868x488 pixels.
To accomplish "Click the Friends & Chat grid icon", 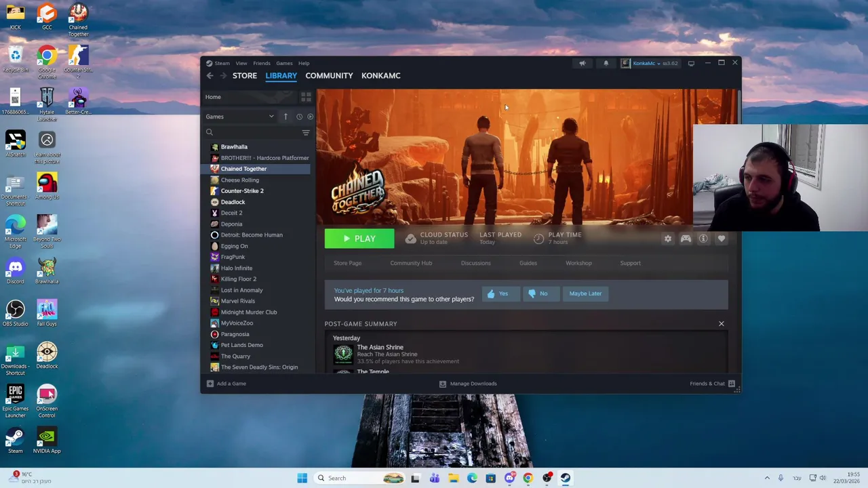I will pyautogui.click(x=731, y=384).
